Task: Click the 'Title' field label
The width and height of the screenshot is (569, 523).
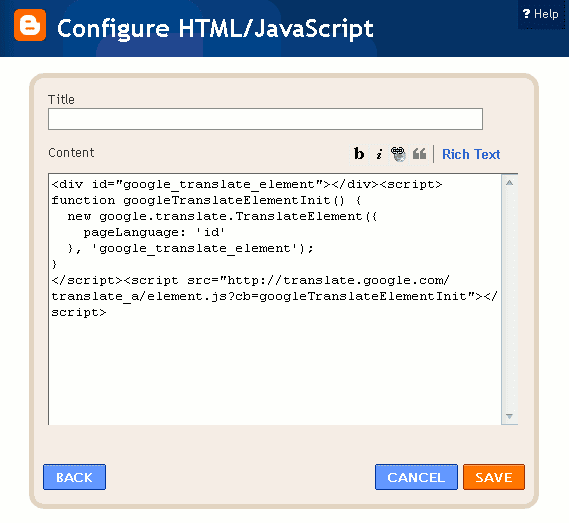Action: (x=61, y=99)
